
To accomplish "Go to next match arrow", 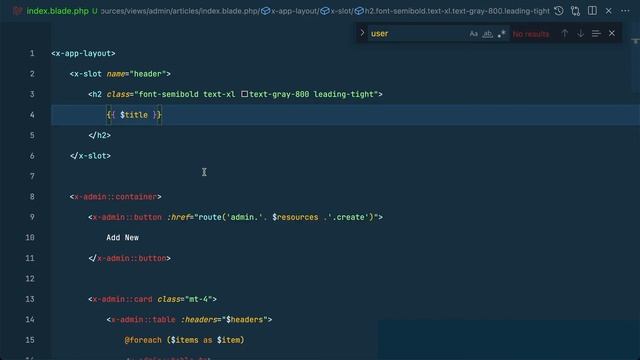I will click(580, 33).
